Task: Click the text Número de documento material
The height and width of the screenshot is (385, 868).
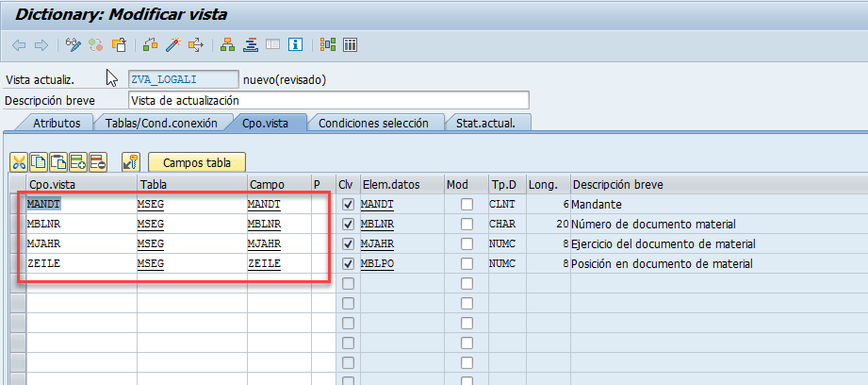Action: tap(654, 225)
